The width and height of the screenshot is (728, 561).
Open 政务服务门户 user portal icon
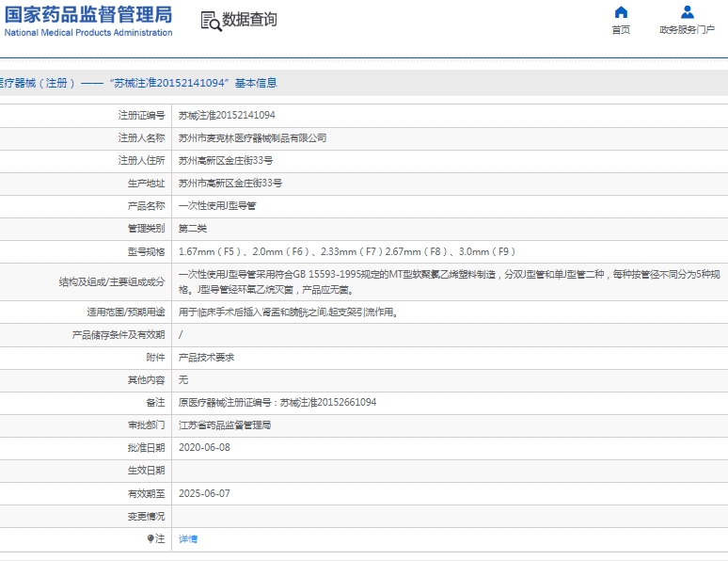[x=688, y=12]
